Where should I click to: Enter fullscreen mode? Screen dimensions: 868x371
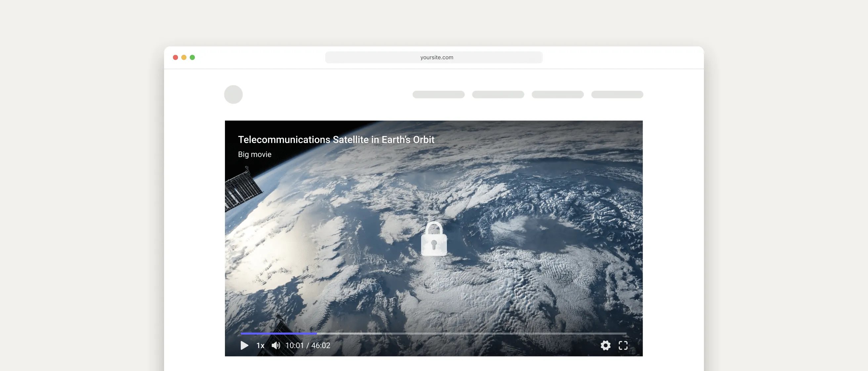point(623,345)
